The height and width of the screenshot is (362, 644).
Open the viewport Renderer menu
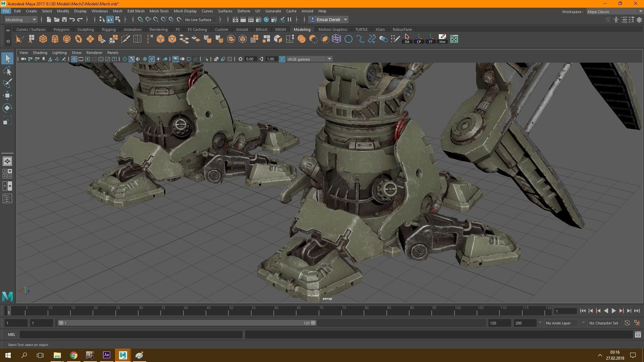point(94,53)
